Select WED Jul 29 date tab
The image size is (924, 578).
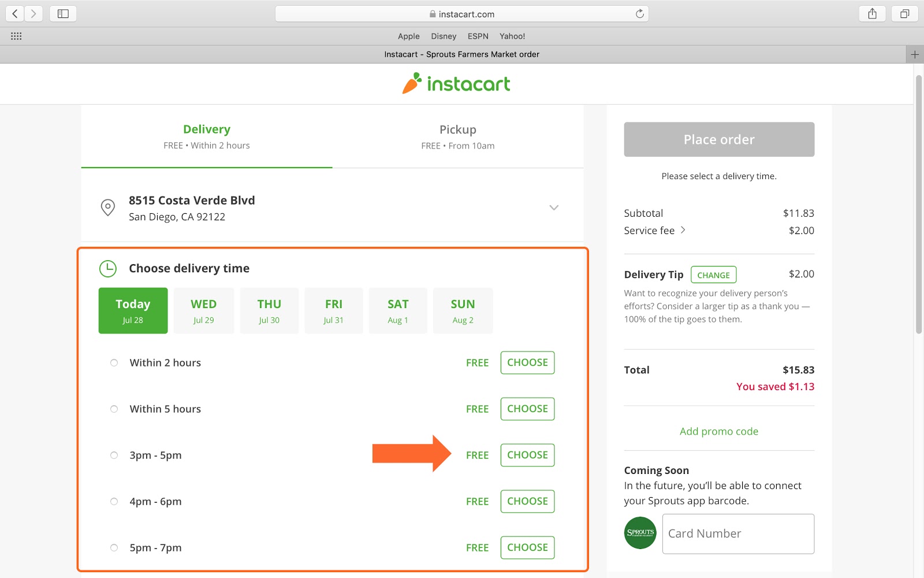(x=204, y=311)
